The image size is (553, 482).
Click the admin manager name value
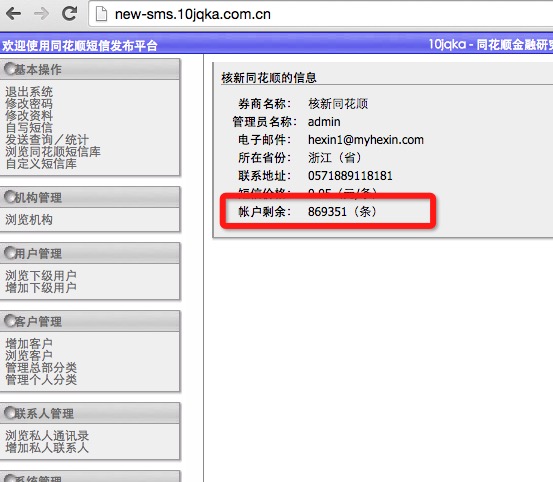coord(324,122)
